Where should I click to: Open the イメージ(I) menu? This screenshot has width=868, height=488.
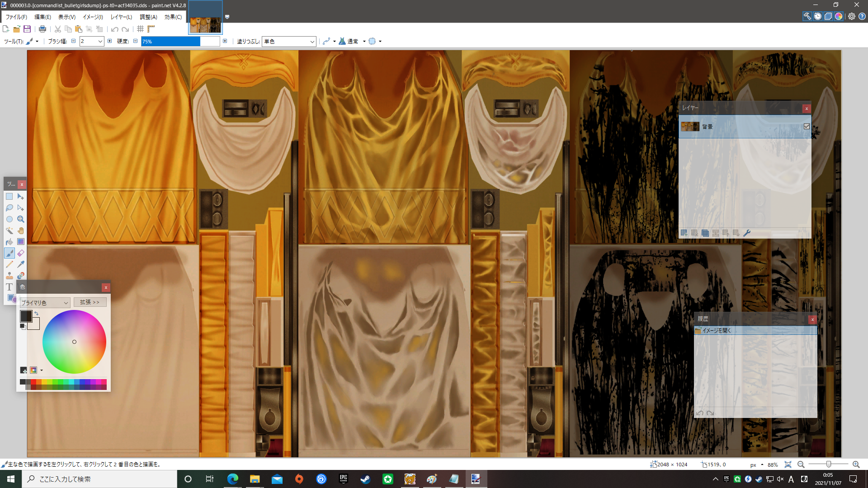pyautogui.click(x=93, y=17)
